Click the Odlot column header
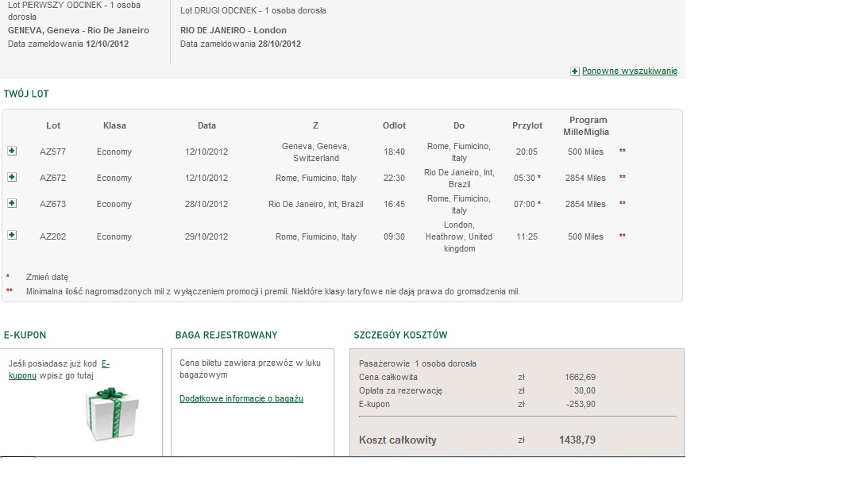Screen dimensions: 868x488 [x=394, y=125]
